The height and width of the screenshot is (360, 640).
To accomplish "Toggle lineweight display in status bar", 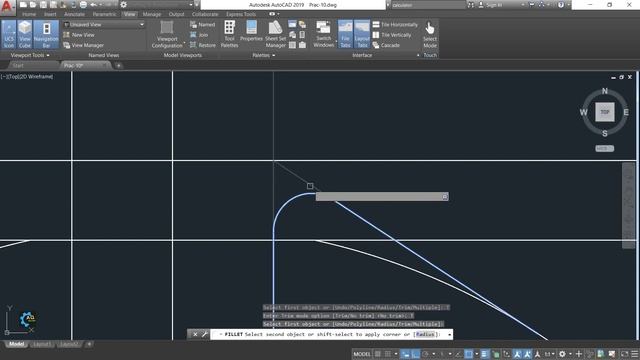I will [x=484, y=354].
